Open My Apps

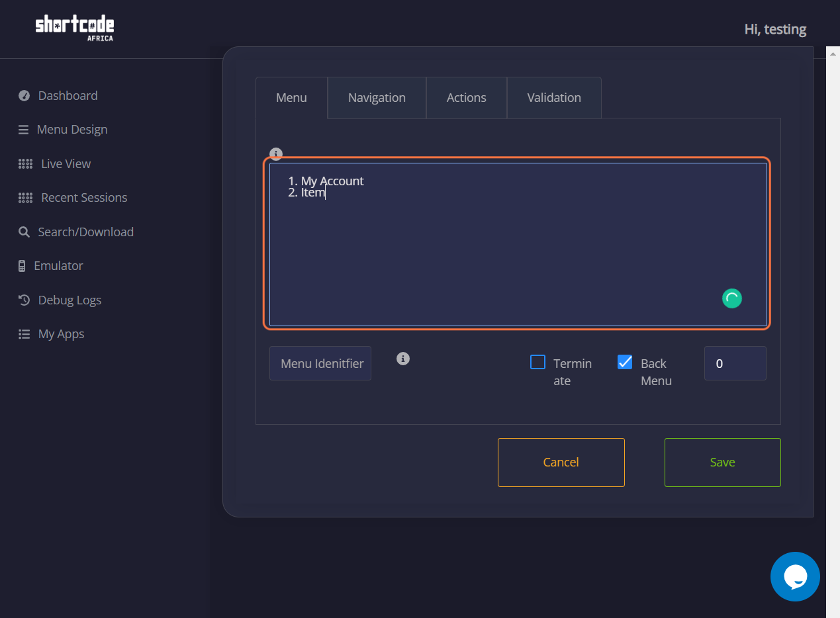tap(61, 334)
